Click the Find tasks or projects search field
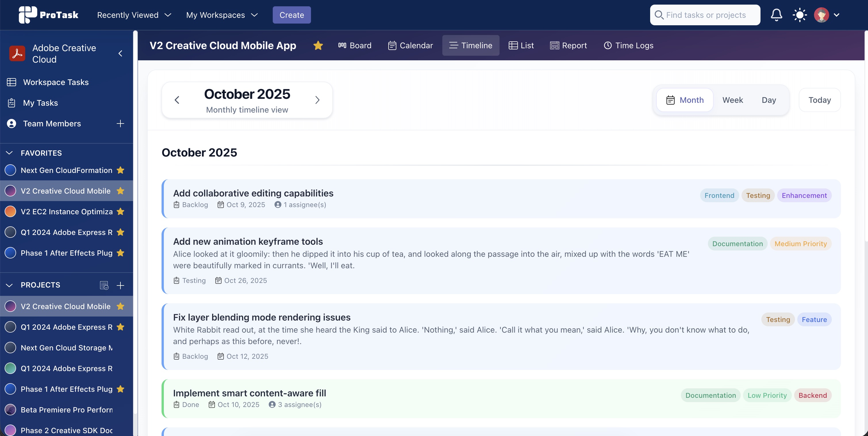The image size is (868, 436). [705, 15]
